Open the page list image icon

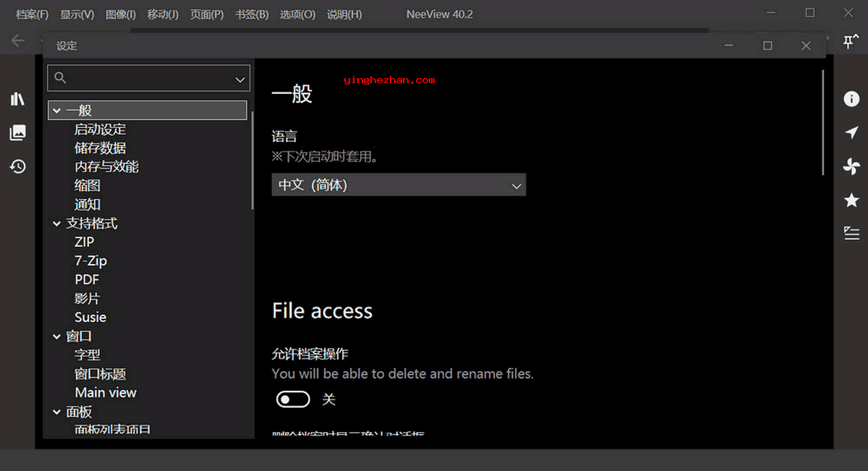[x=17, y=132]
